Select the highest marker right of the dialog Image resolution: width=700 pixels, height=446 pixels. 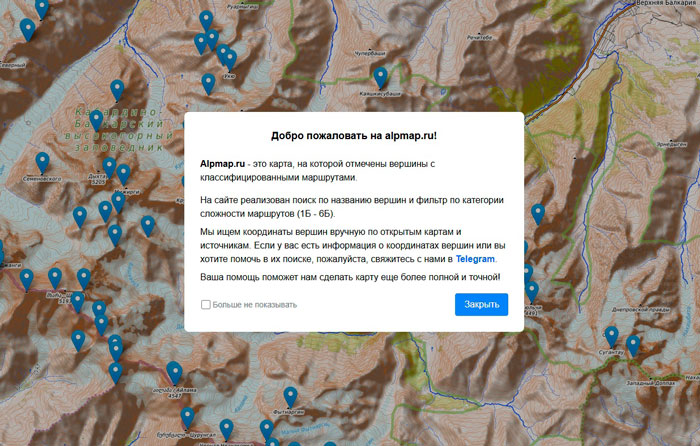click(x=538, y=214)
